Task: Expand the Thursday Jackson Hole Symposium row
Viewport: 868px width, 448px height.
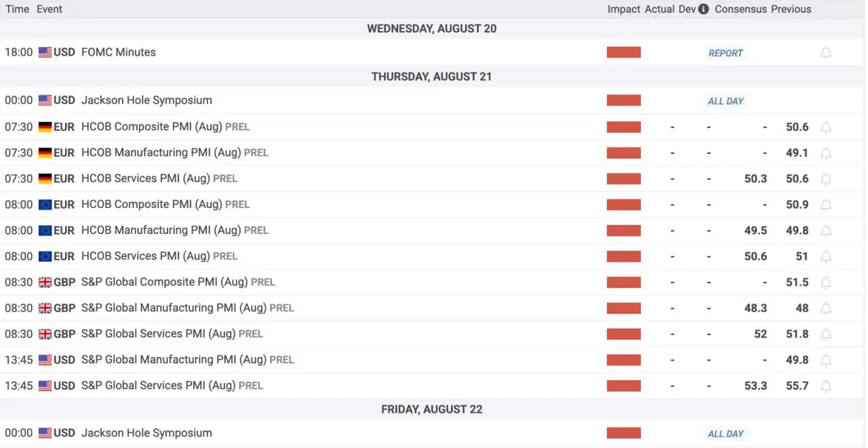Action: point(434,100)
